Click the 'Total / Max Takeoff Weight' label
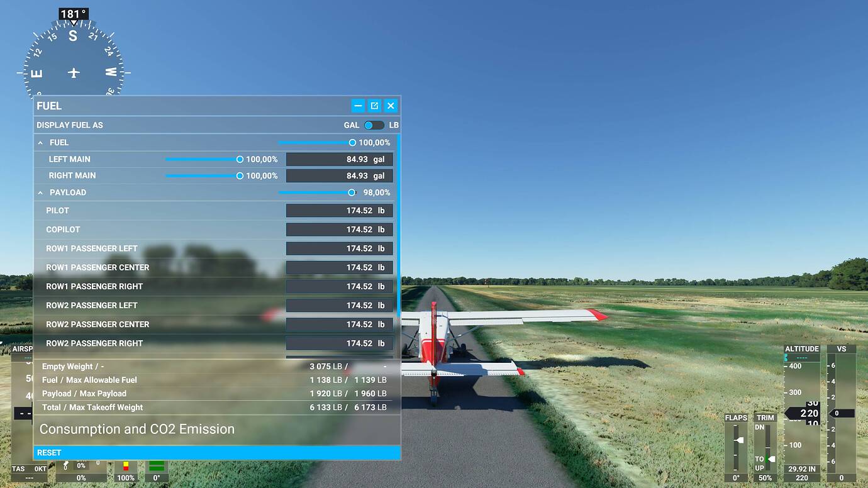Image resolution: width=868 pixels, height=488 pixels. pos(92,408)
